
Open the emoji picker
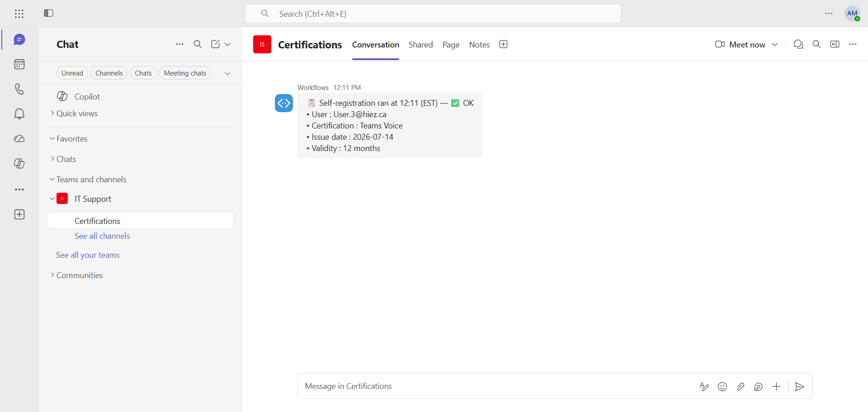pyautogui.click(x=722, y=387)
